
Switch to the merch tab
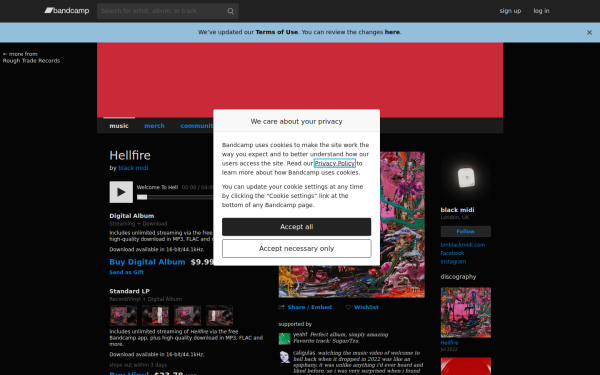pyautogui.click(x=154, y=126)
